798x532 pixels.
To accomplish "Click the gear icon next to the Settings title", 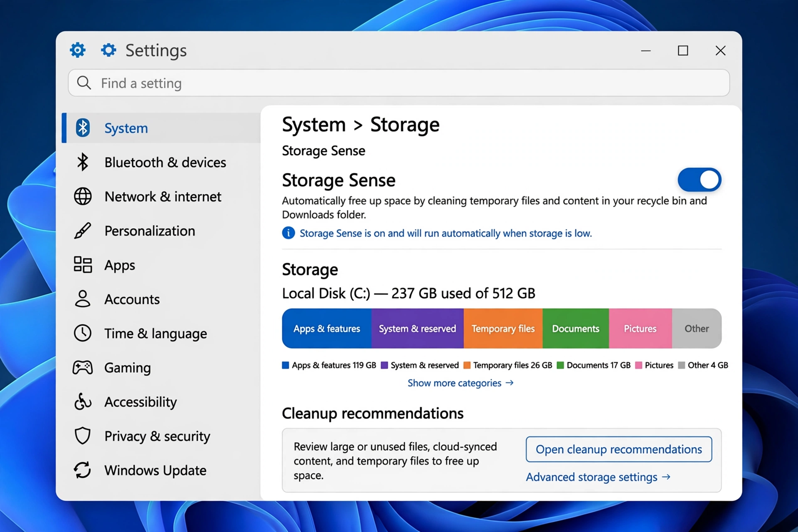I will click(109, 50).
